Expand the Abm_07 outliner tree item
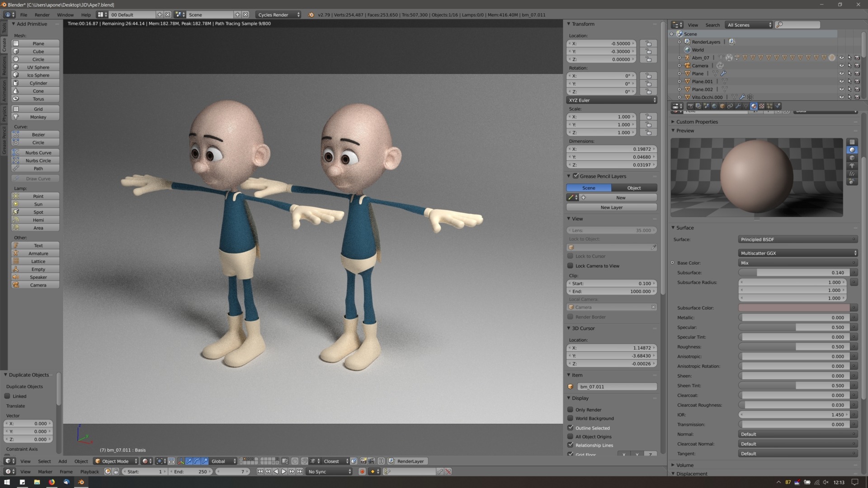This screenshot has width=868, height=488. 679,58
